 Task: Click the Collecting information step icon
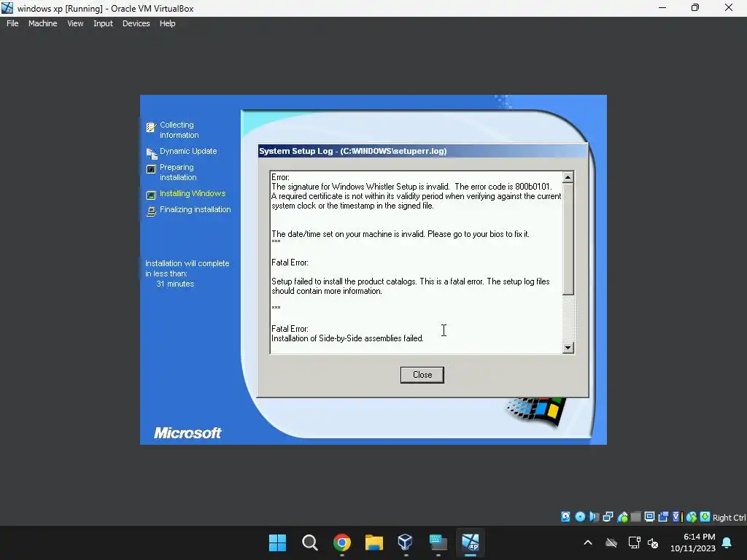(151, 127)
